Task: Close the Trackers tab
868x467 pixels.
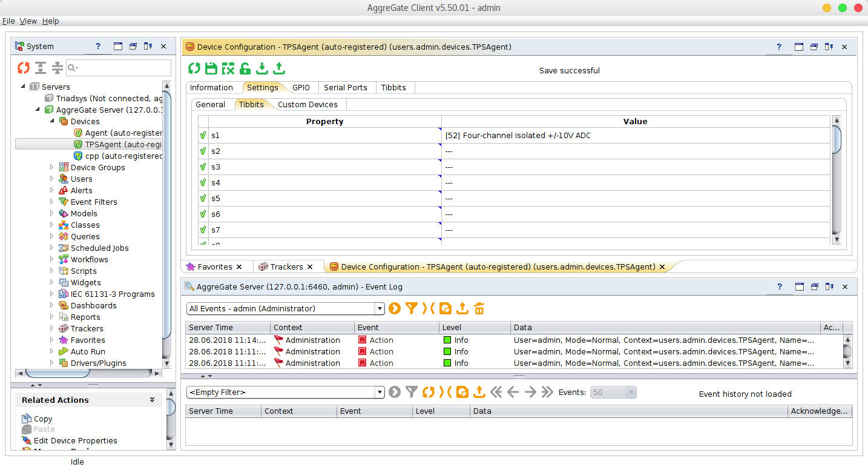Action: (x=309, y=267)
